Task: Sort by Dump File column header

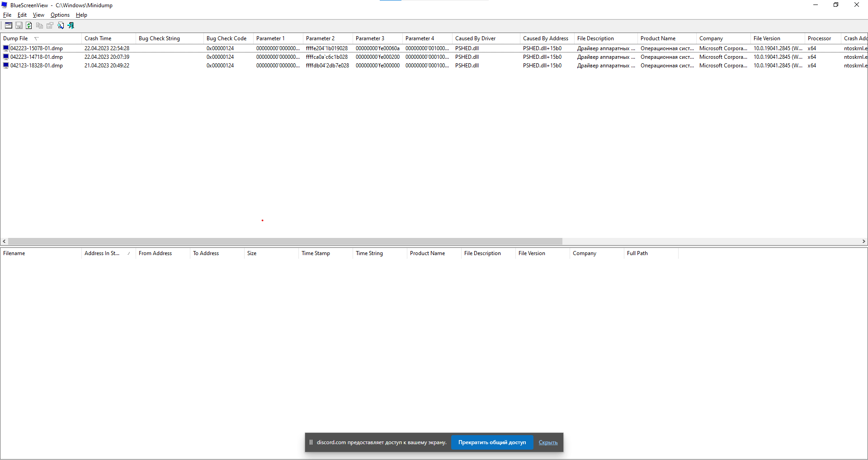Action: click(41, 38)
